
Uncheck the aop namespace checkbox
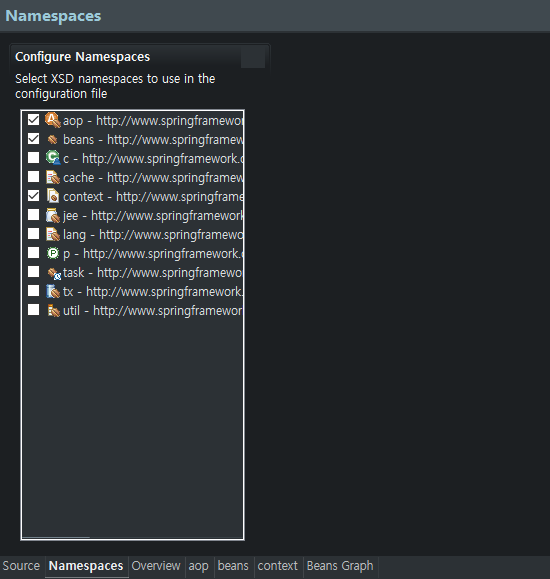tap(33, 120)
